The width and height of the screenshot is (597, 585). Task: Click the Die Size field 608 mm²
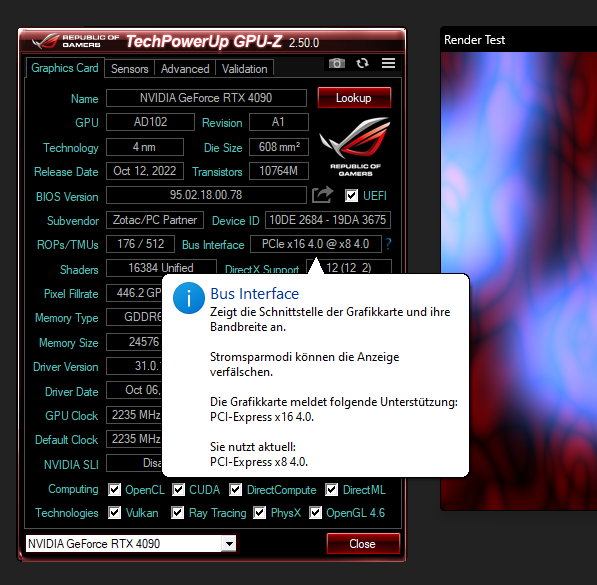(279, 147)
